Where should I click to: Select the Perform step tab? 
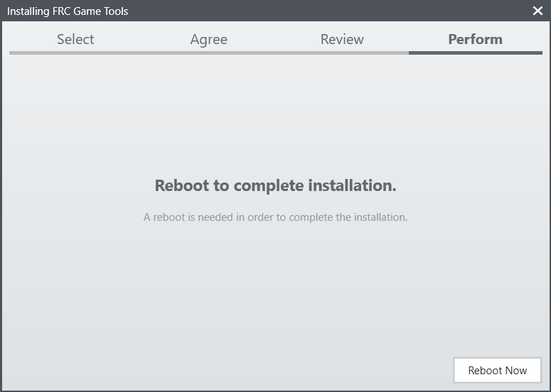pyautogui.click(x=475, y=39)
